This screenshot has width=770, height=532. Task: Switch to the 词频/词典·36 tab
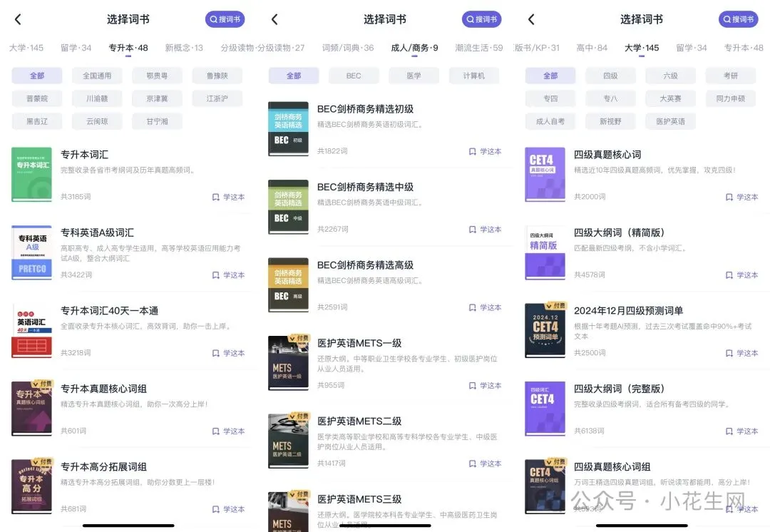348,48
